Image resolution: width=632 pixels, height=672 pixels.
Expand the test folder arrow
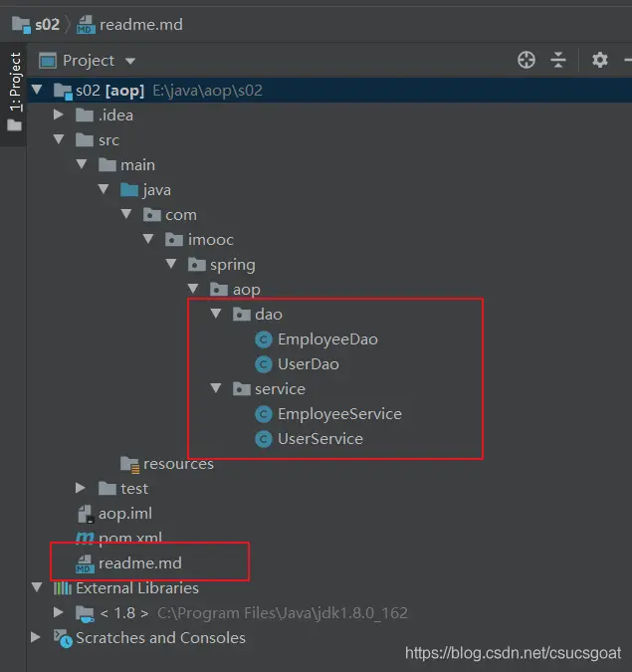click(x=81, y=488)
